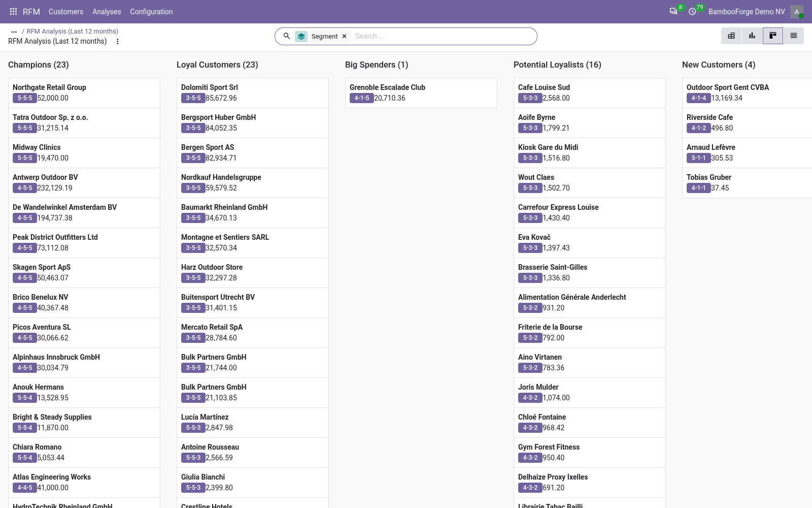Switch to pivot table view
Screen dimensions: 812x508
pos(731,36)
